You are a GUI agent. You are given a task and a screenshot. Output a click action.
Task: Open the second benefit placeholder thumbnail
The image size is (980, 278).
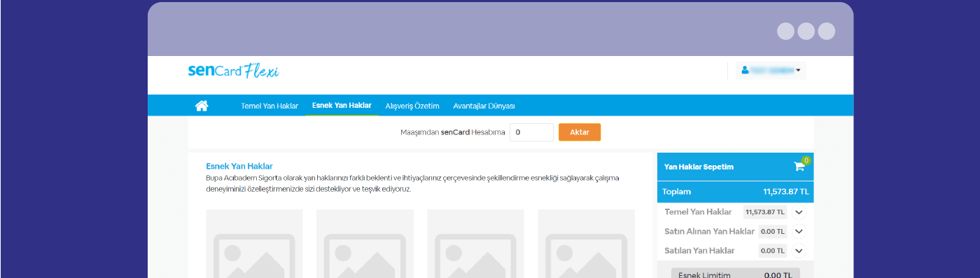pyautogui.click(x=365, y=244)
